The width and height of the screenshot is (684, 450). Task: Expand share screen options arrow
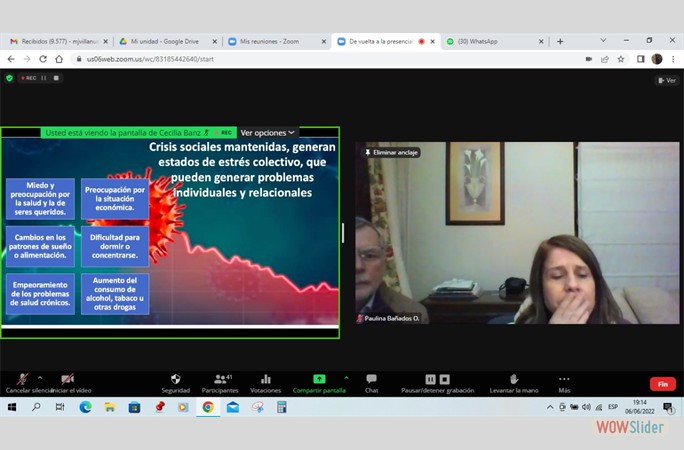coord(346,377)
